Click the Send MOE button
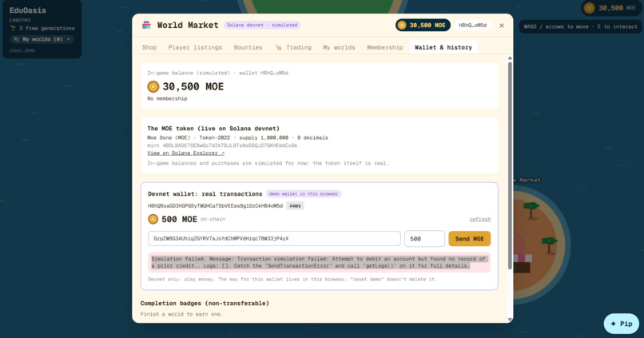 470,239
